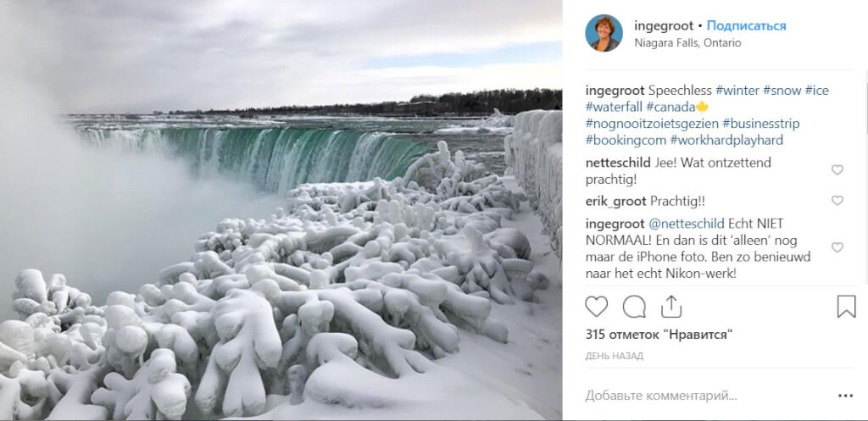Share the post using the upload icon

(x=671, y=307)
